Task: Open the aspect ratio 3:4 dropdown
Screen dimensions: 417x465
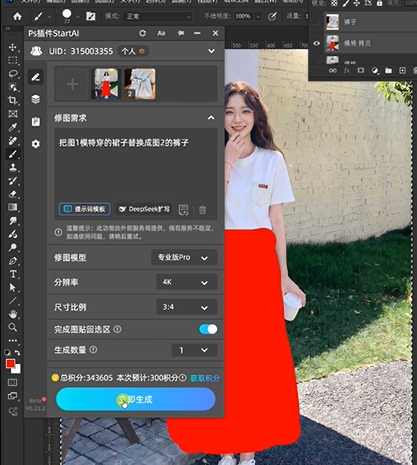Action: tap(187, 307)
